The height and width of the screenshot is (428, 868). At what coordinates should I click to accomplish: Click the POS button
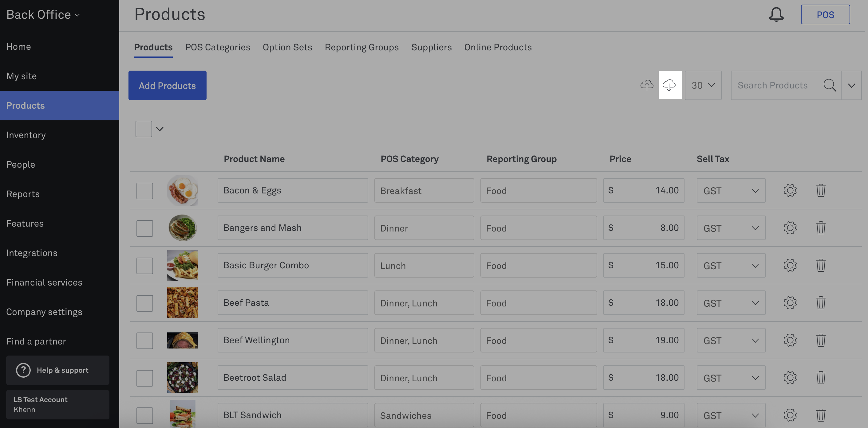825,14
